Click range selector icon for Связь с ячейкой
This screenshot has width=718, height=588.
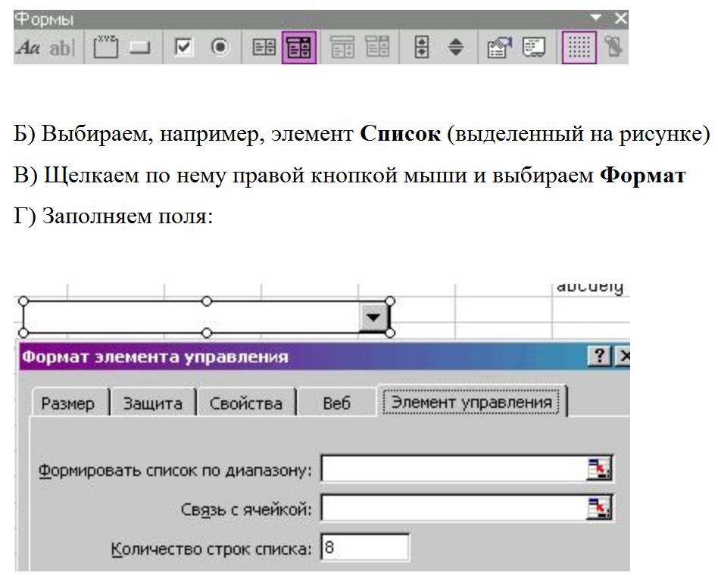pyautogui.click(x=599, y=508)
